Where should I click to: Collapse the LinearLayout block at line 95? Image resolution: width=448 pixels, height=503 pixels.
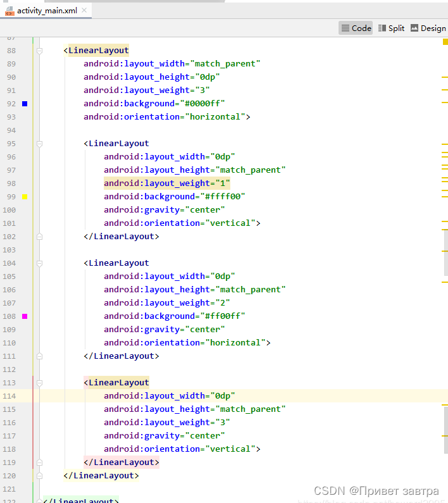(x=39, y=144)
